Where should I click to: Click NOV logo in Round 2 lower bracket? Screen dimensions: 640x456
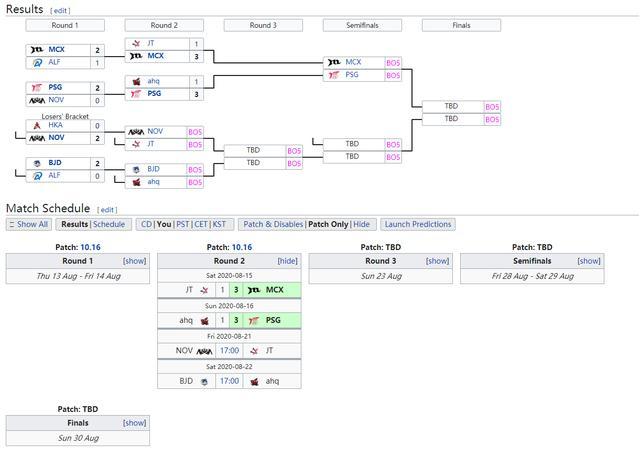click(x=136, y=131)
